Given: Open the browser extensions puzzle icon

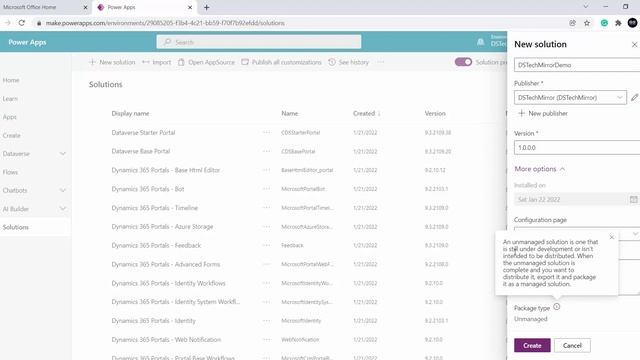Looking at the screenshot, I should pos(618,23).
